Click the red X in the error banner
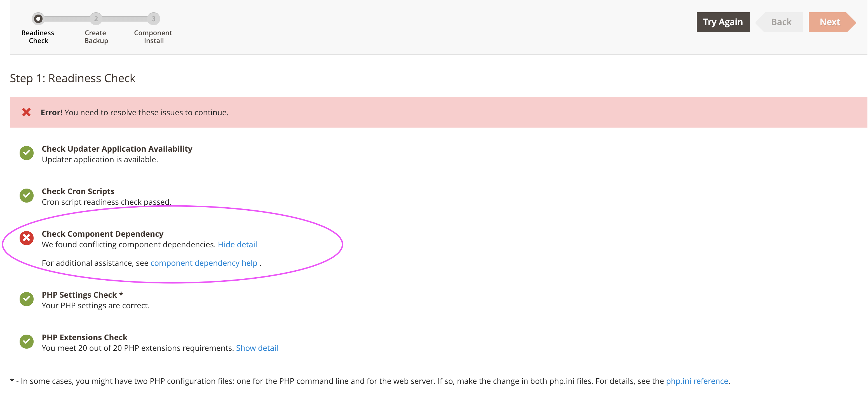Screen dimensions: 868x404 (x=26, y=112)
